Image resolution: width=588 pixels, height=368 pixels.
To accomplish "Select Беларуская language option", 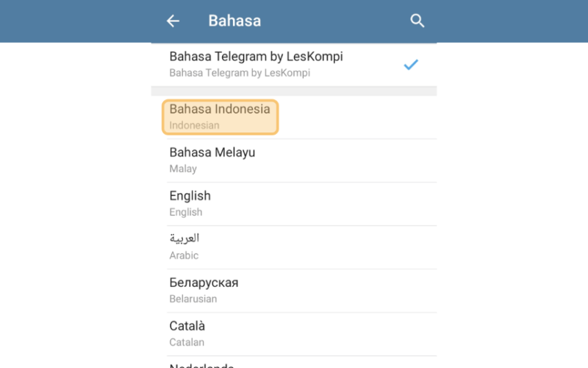I will click(x=294, y=291).
